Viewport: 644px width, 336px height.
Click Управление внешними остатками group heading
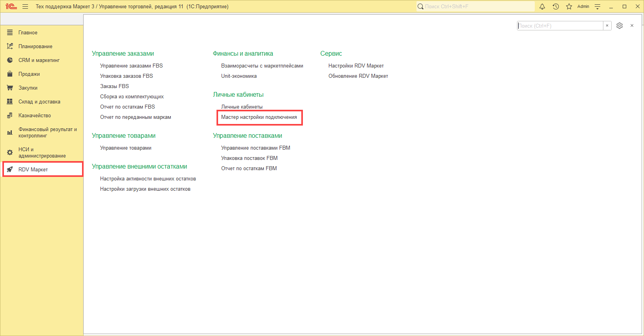point(140,166)
